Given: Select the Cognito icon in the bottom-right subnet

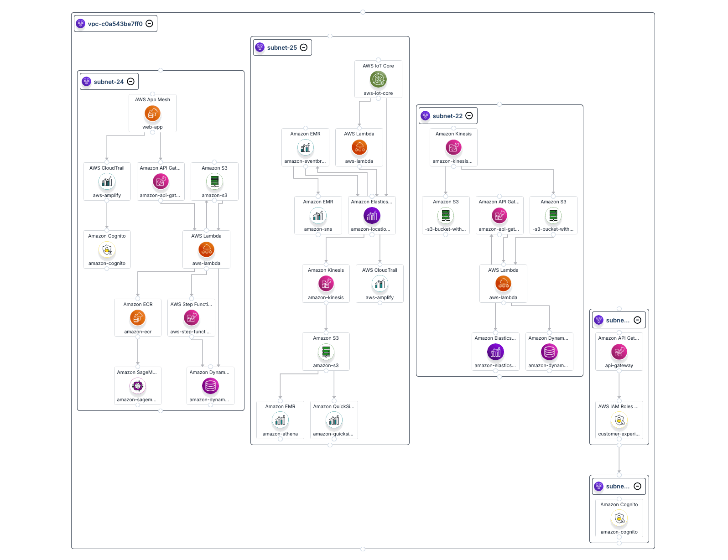Looking at the screenshot, I should point(619,518).
